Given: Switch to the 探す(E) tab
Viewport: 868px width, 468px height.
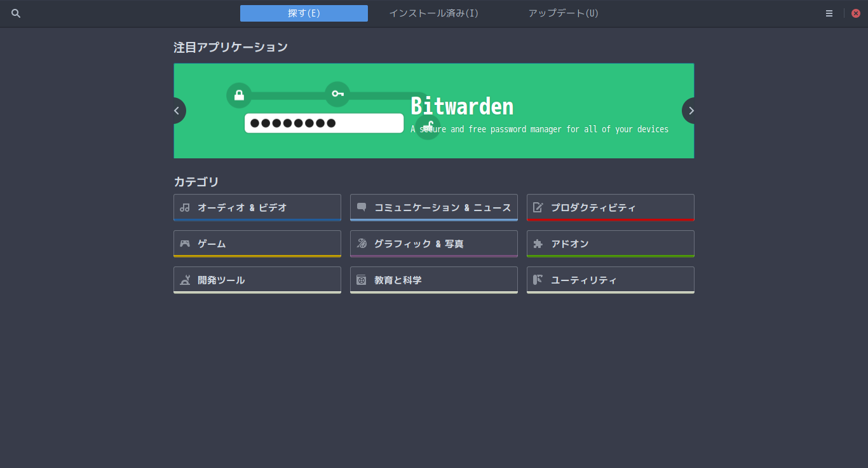Looking at the screenshot, I should point(304,13).
